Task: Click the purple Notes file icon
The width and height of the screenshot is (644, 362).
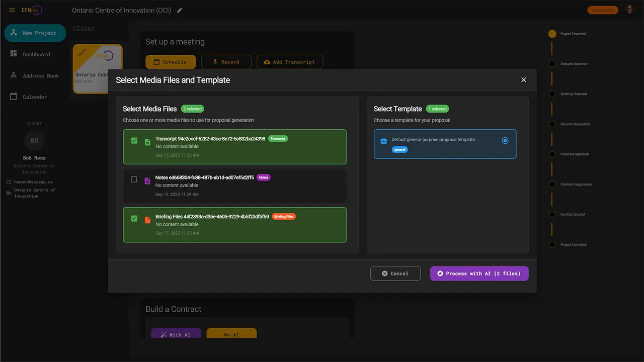Action: tap(147, 181)
